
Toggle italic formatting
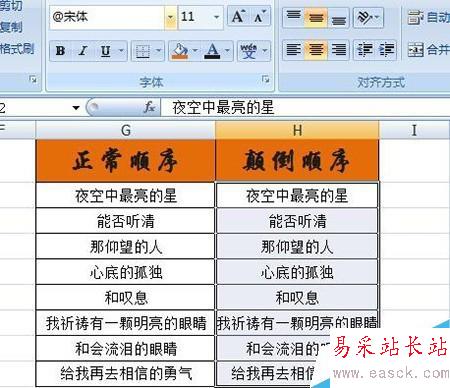pos(83,51)
